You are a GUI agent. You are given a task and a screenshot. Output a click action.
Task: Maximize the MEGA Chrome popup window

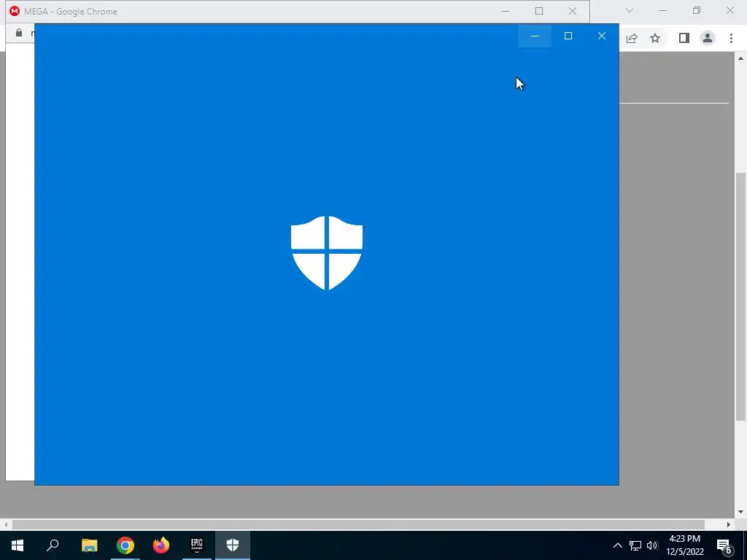point(539,11)
